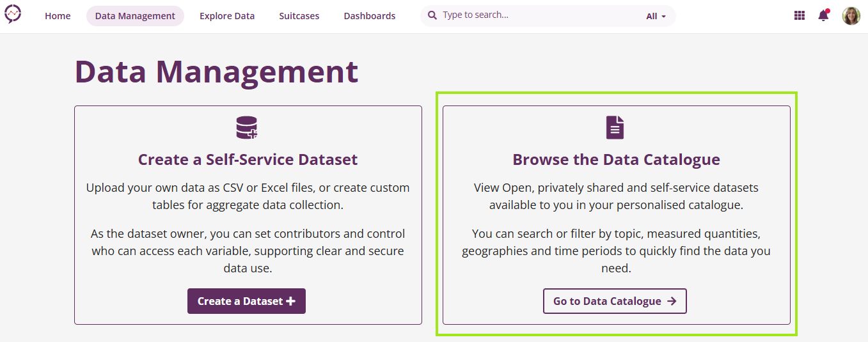Image resolution: width=868 pixels, height=342 pixels.
Task: Show notifications via the bell icon
Action: [823, 16]
